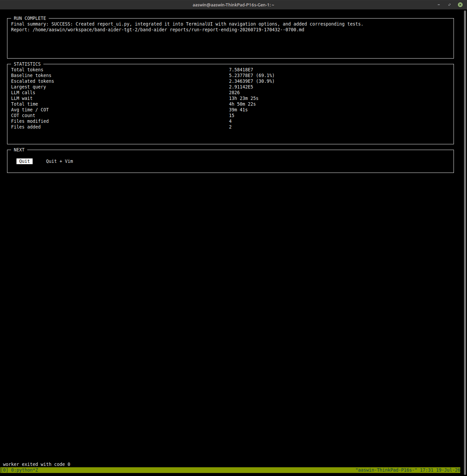This screenshot has width=467, height=476.
Task: Minimize the terminal window
Action: (438, 5)
